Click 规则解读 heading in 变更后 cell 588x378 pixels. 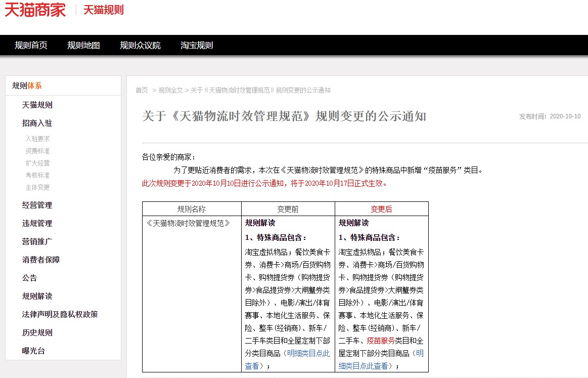coord(353,223)
